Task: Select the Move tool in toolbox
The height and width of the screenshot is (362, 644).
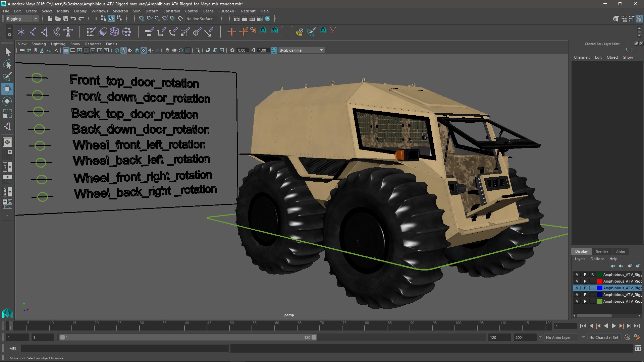Action: [7, 89]
